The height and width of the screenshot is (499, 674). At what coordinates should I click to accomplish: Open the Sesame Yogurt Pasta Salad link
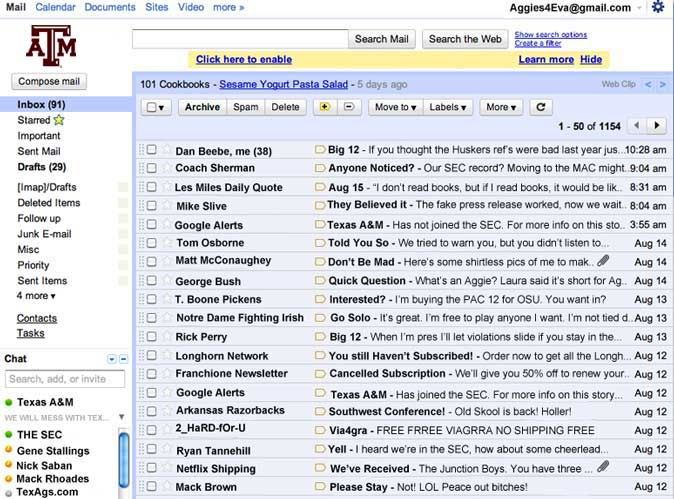click(x=284, y=84)
